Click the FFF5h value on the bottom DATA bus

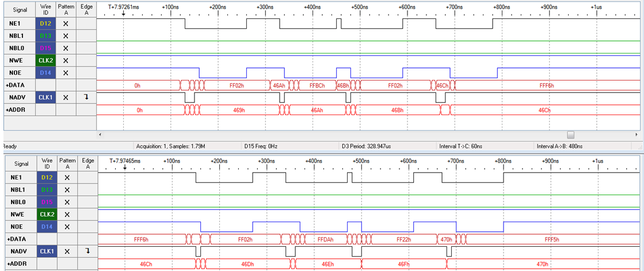tap(552, 239)
